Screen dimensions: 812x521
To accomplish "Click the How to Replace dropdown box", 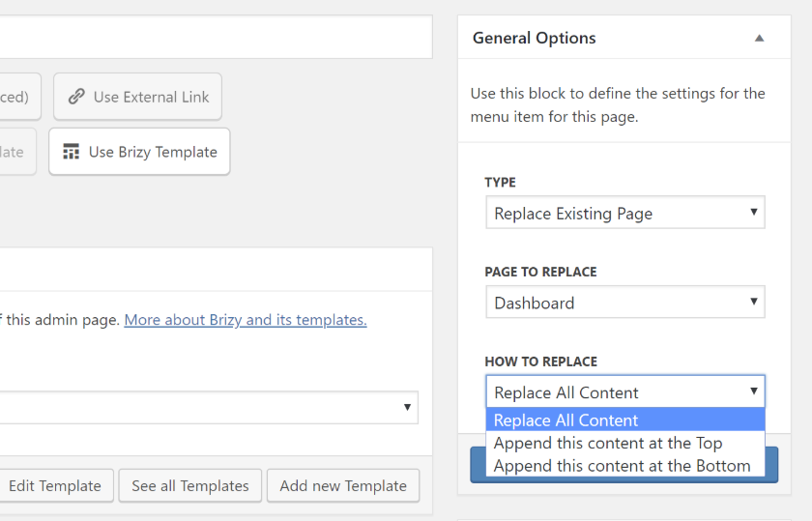I will [x=625, y=392].
